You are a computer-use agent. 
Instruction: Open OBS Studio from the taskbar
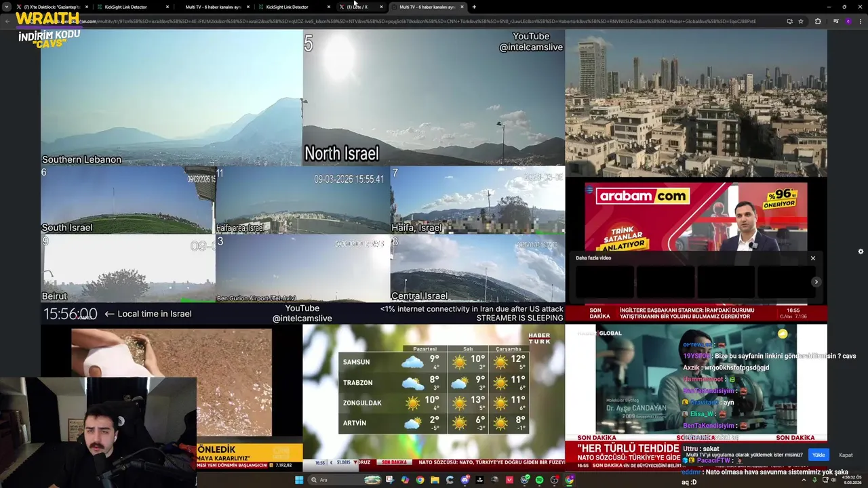(x=554, y=480)
